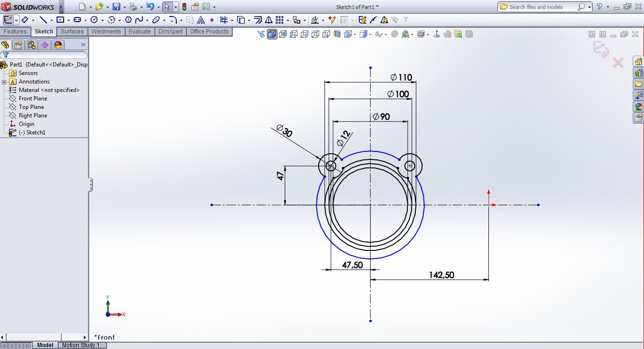Viewport: 644px width, 349px height.
Task: Pick the Smart Dimension tool
Action: [25, 20]
